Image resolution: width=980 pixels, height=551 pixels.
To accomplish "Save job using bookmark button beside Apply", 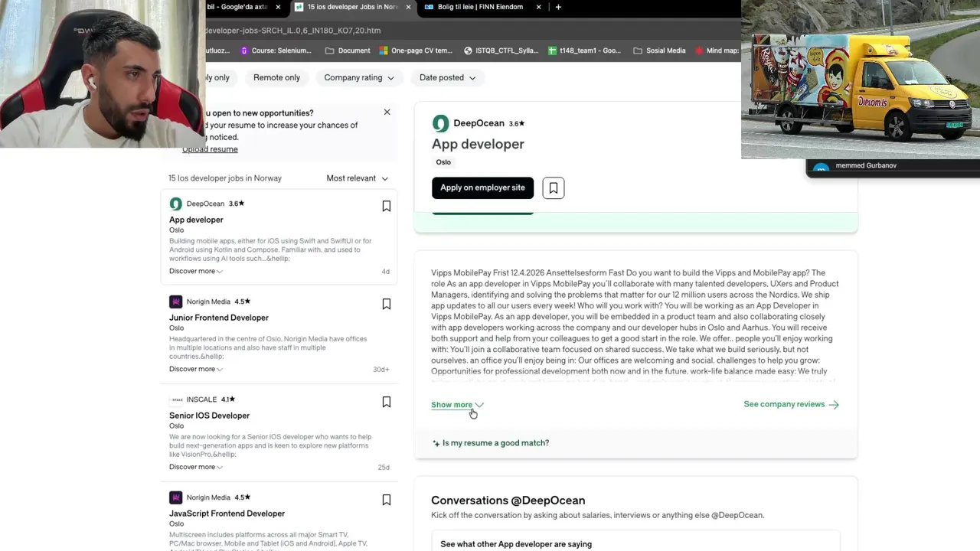I will (x=554, y=187).
